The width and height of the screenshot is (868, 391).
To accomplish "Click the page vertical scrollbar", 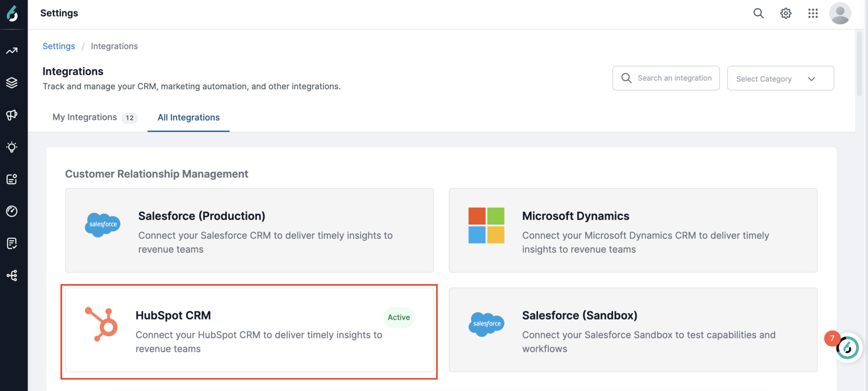I will tap(859, 63).
